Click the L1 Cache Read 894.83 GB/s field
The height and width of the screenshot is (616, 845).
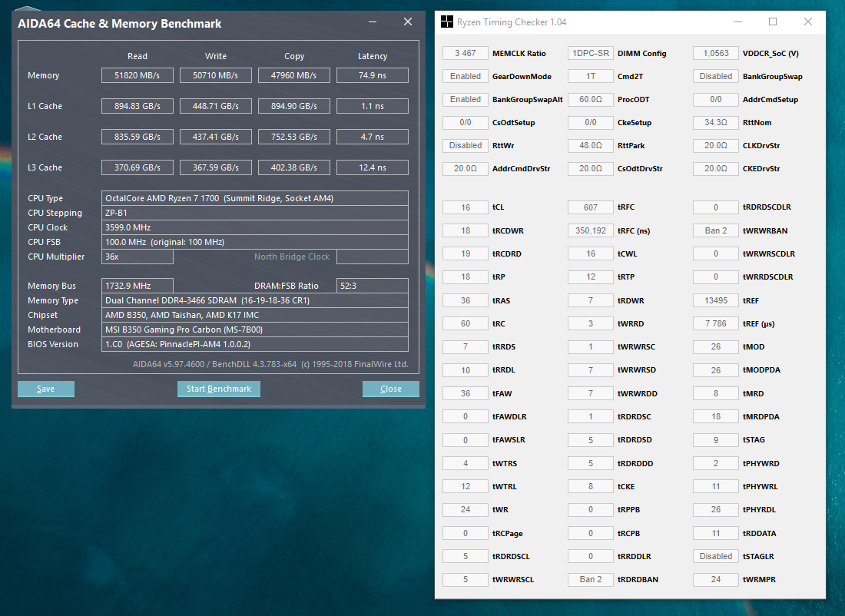click(x=138, y=106)
